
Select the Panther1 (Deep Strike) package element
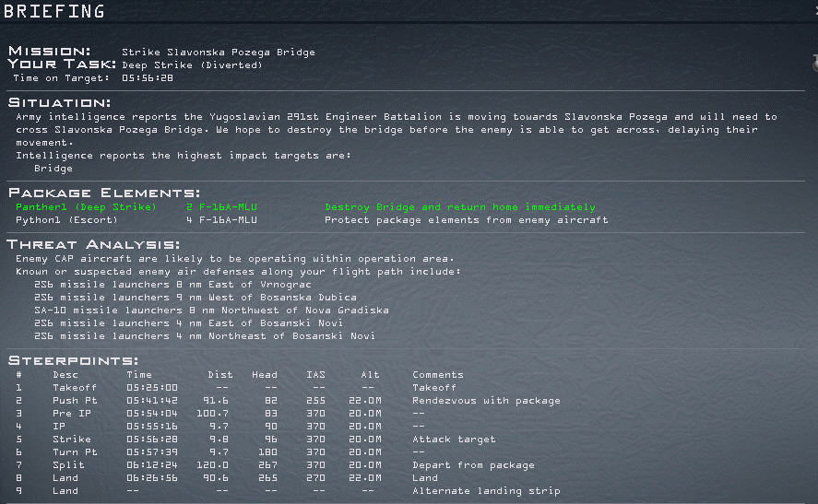(x=86, y=207)
